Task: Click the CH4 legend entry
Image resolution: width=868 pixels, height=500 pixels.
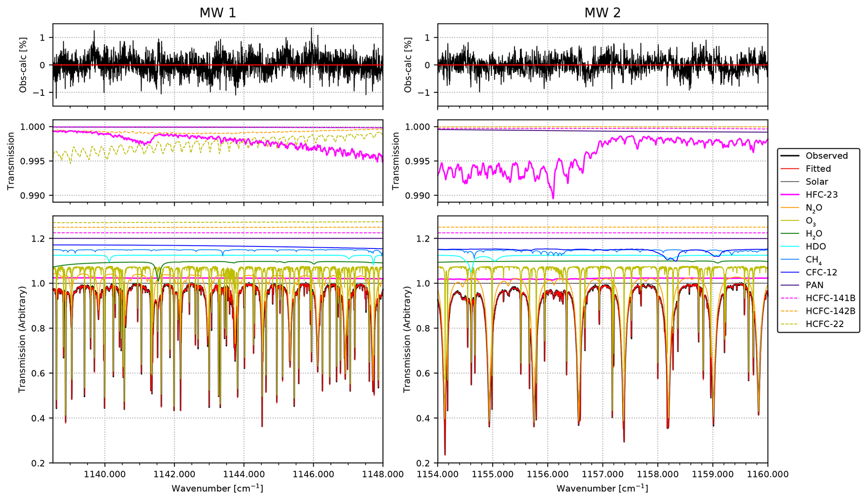Action: (x=813, y=260)
